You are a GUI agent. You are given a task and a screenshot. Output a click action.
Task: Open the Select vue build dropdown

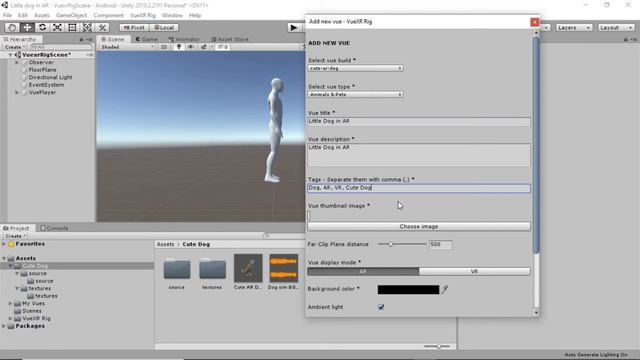click(x=356, y=68)
